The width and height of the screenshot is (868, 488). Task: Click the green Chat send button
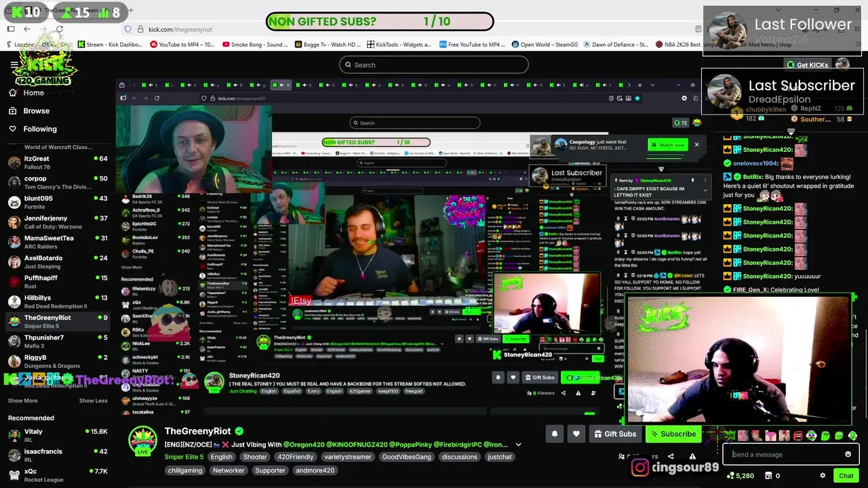[x=846, y=476]
